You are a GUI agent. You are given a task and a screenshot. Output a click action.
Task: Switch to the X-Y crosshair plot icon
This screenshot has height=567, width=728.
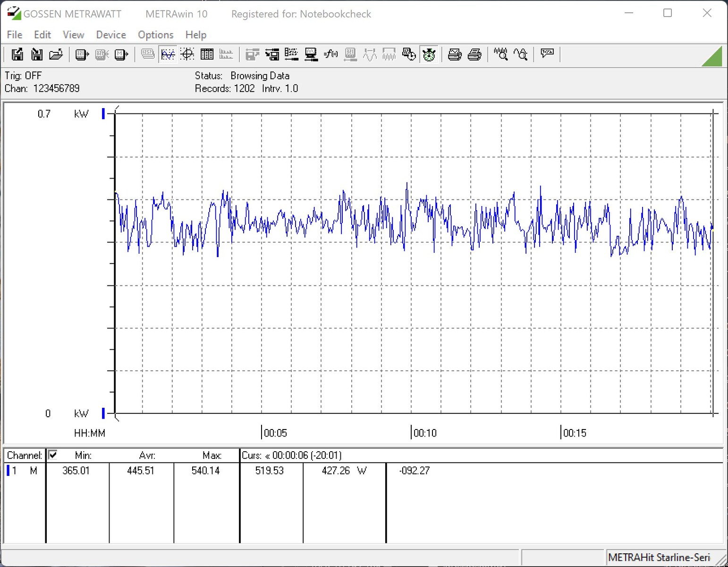click(187, 55)
